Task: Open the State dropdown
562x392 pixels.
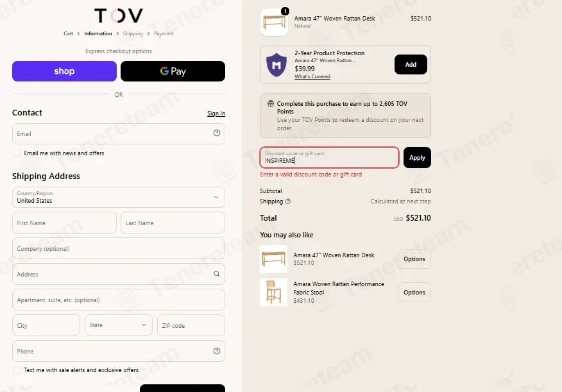Action: 119,325
